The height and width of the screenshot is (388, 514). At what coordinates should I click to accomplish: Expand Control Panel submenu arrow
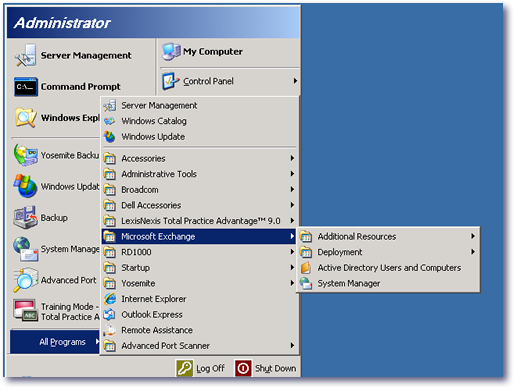(x=295, y=81)
